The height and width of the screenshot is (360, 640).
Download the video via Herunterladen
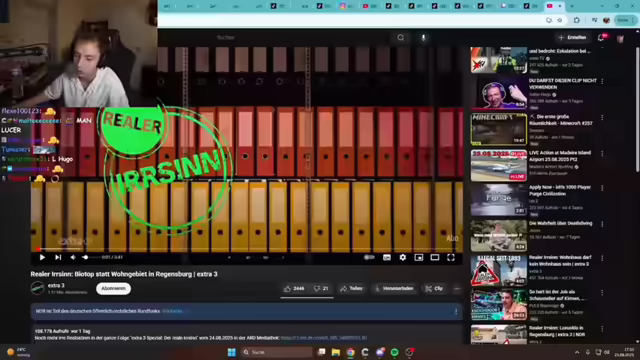tap(394, 289)
